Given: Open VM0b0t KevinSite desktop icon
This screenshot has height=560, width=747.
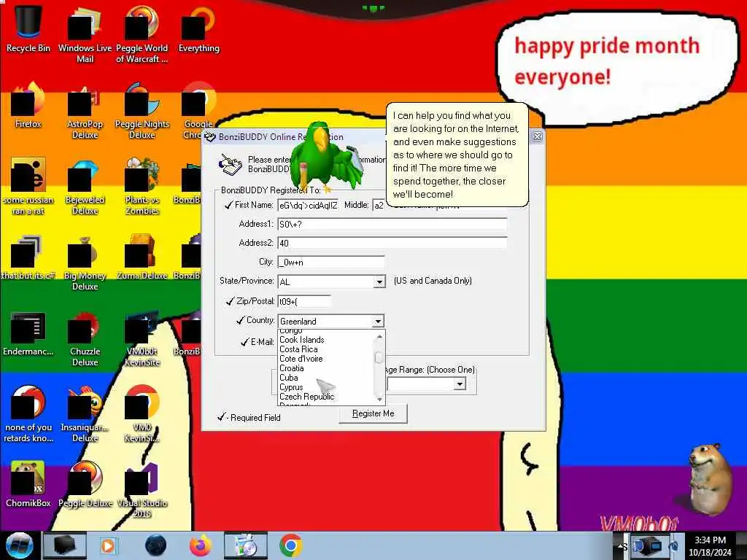Looking at the screenshot, I should (142, 338).
